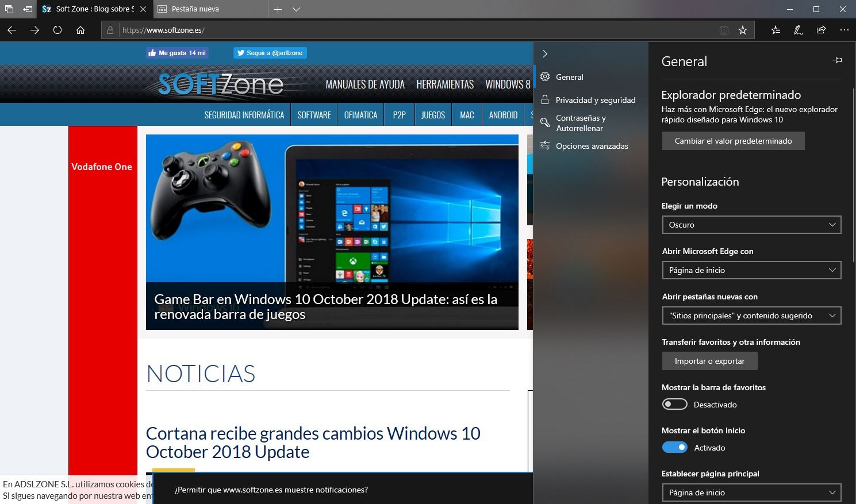This screenshot has width=856, height=504.
Task: Go forward to the next page
Action: [x=34, y=30]
